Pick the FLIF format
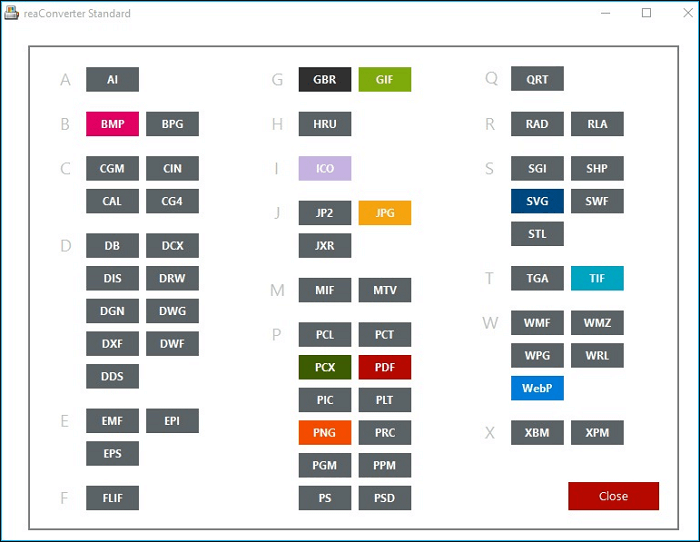The image size is (700, 542). click(112, 498)
